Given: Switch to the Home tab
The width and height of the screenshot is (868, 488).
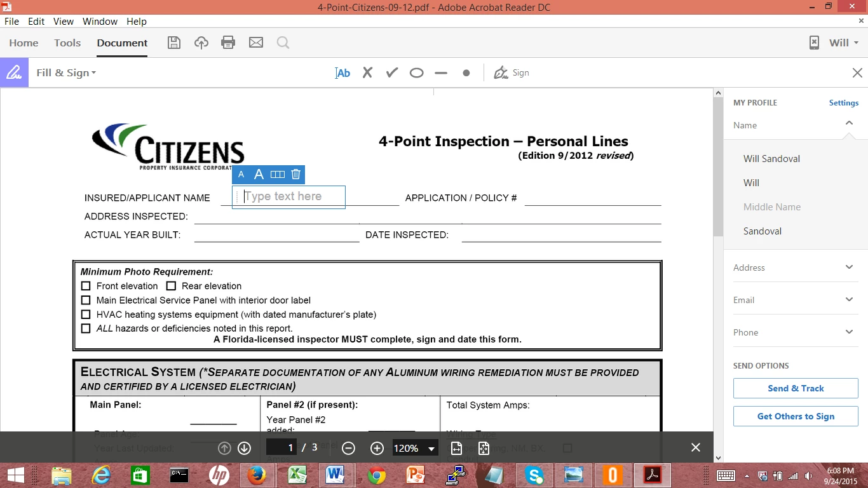Looking at the screenshot, I should tap(24, 43).
